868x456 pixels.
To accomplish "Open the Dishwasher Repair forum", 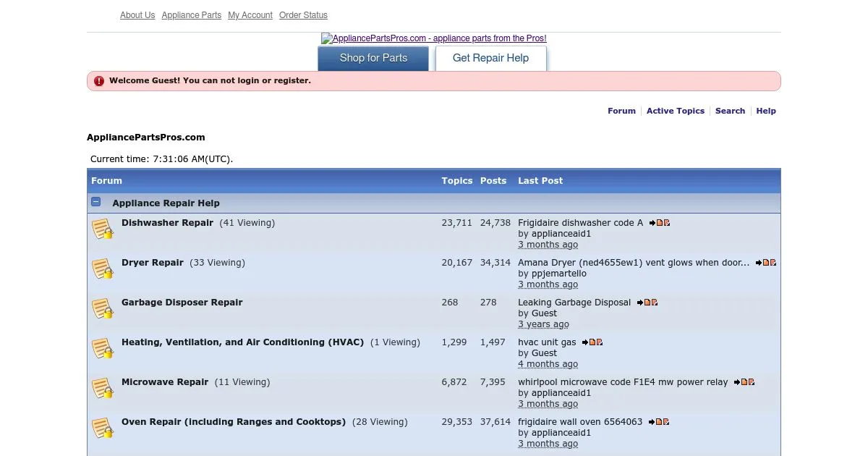I will (x=167, y=223).
